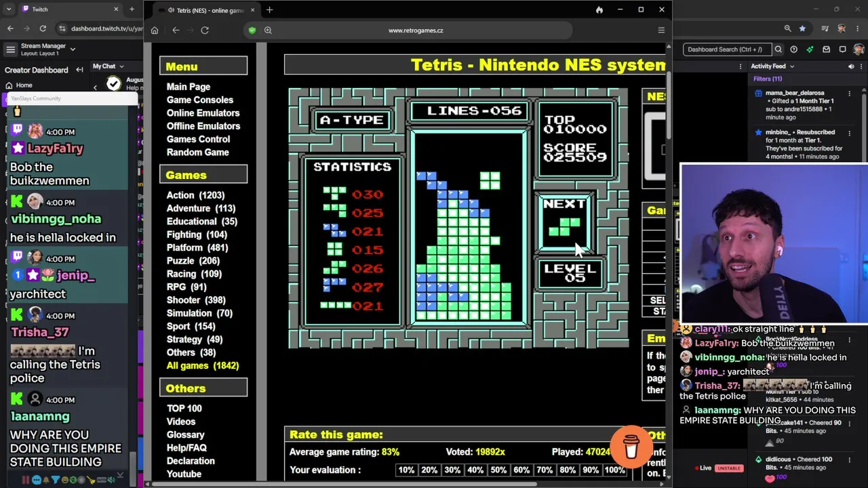
Task: Rate the game 10%
Action: 406,470
